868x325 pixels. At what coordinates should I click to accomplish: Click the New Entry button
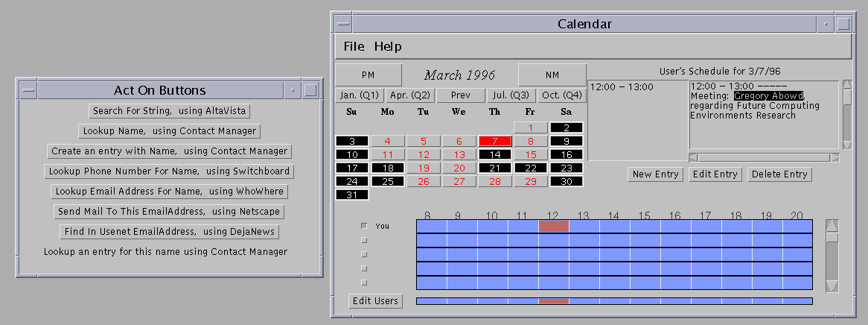[x=655, y=174]
